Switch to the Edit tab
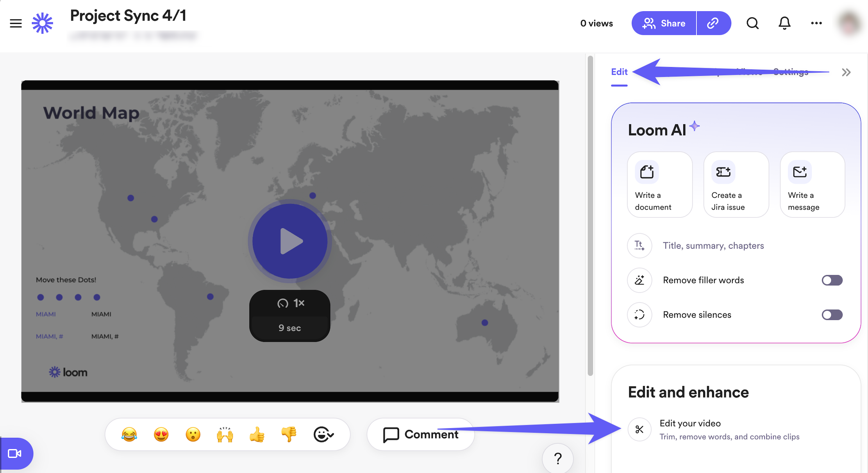868x473 pixels. pos(619,72)
